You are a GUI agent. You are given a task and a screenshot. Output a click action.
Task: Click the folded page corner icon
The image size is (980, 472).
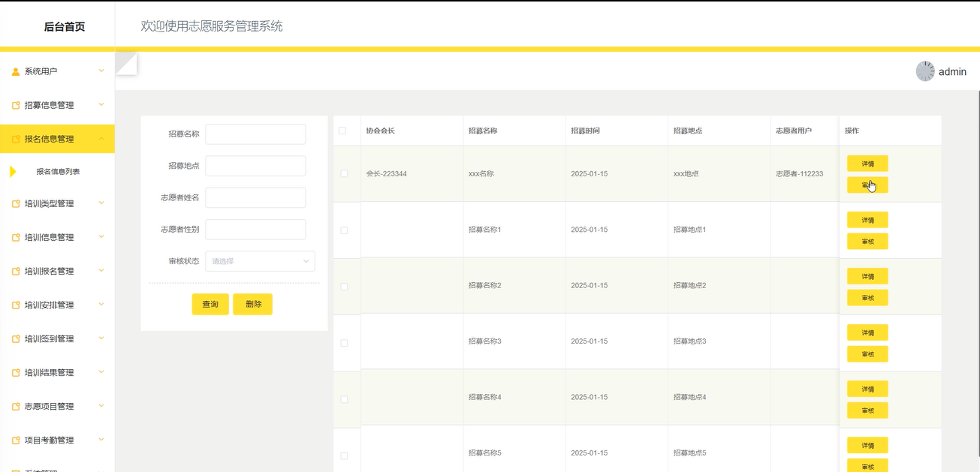(126, 64)
